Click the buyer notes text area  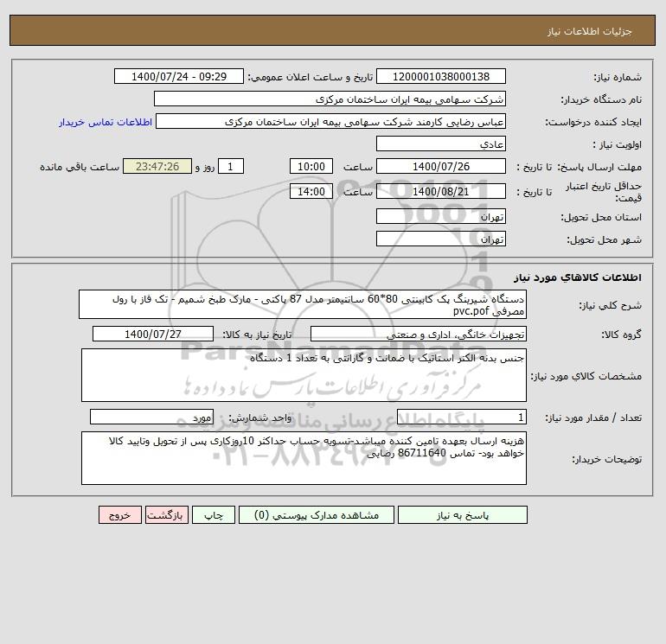coord(304,458)
